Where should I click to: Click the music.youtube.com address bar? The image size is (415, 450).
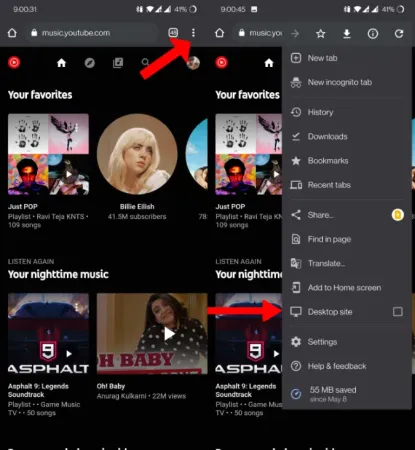[92, 33]
